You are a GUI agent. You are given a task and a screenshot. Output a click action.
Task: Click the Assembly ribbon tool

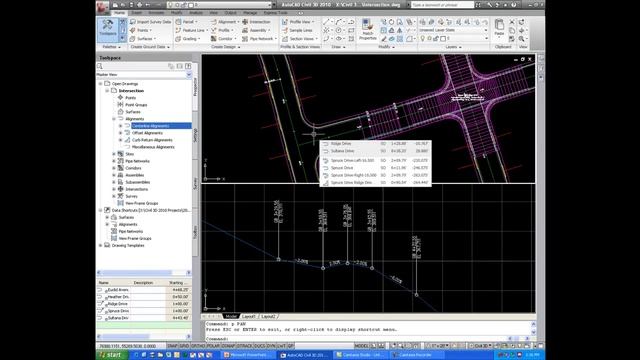tap(256, 30)
